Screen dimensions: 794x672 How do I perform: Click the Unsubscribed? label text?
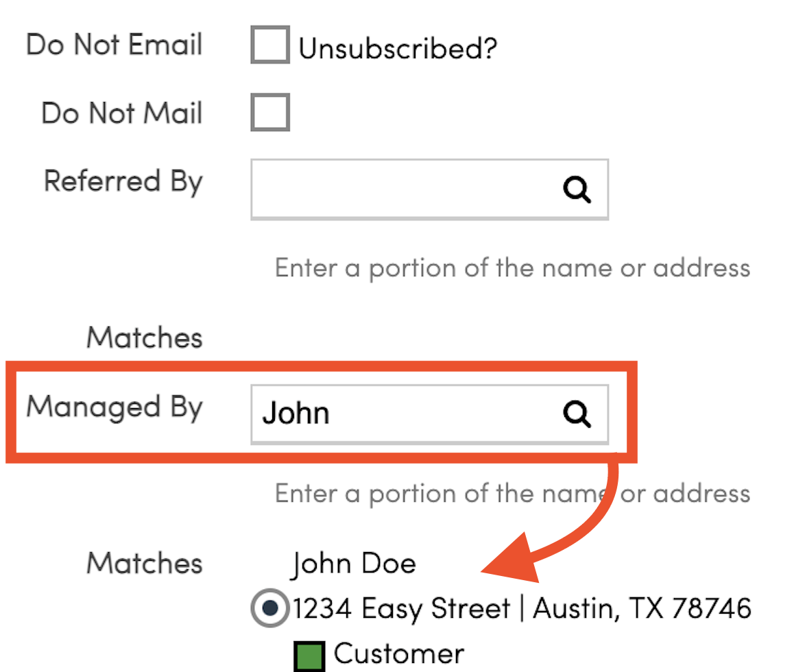pos(398,49)
